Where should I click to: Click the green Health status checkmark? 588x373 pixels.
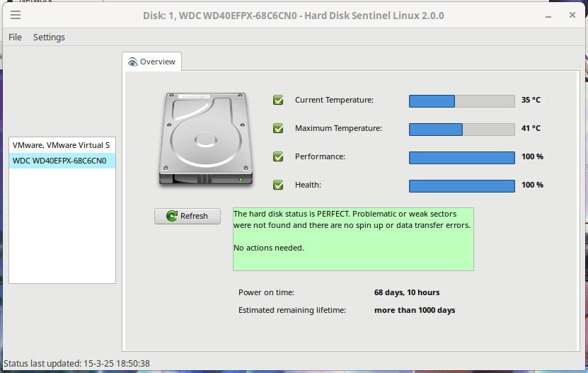(x=278, y=185)
